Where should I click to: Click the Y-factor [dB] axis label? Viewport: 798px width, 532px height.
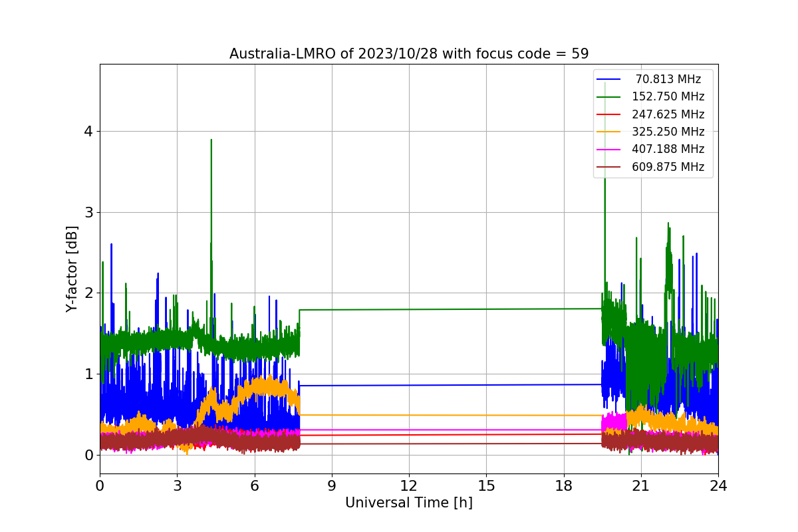click(72, 269)
